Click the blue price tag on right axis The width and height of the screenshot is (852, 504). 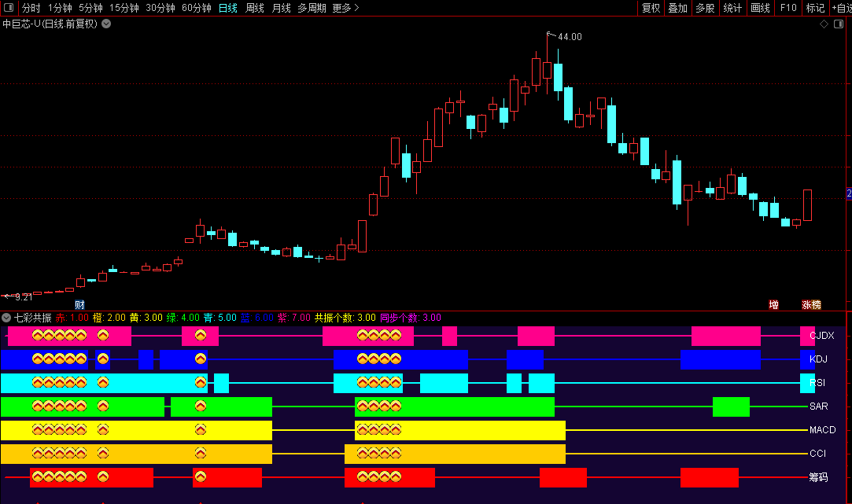(850, 193)
